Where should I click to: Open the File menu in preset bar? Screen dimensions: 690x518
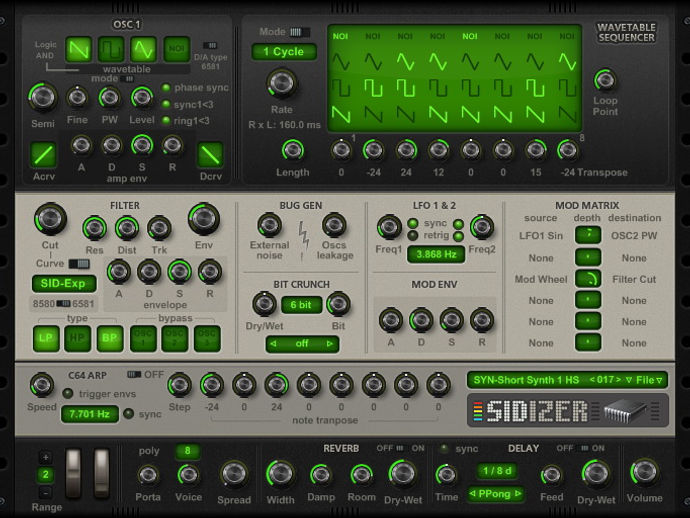click(649, 380)
